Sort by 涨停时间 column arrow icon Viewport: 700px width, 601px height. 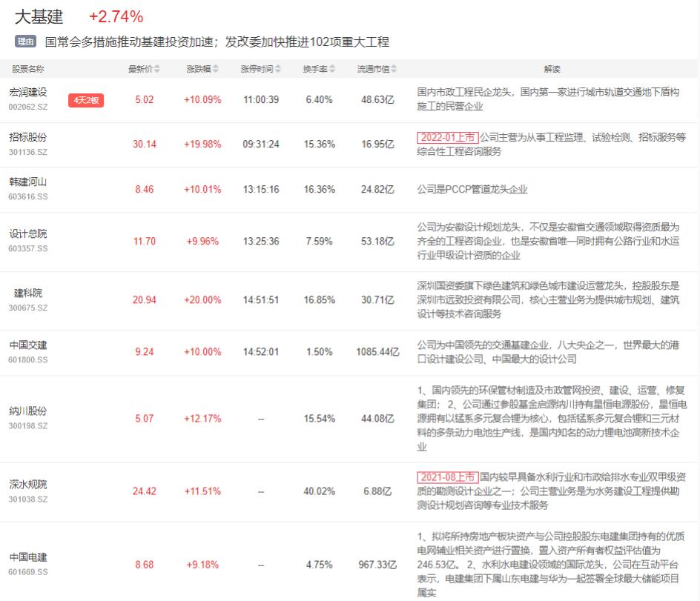[278, 69]
